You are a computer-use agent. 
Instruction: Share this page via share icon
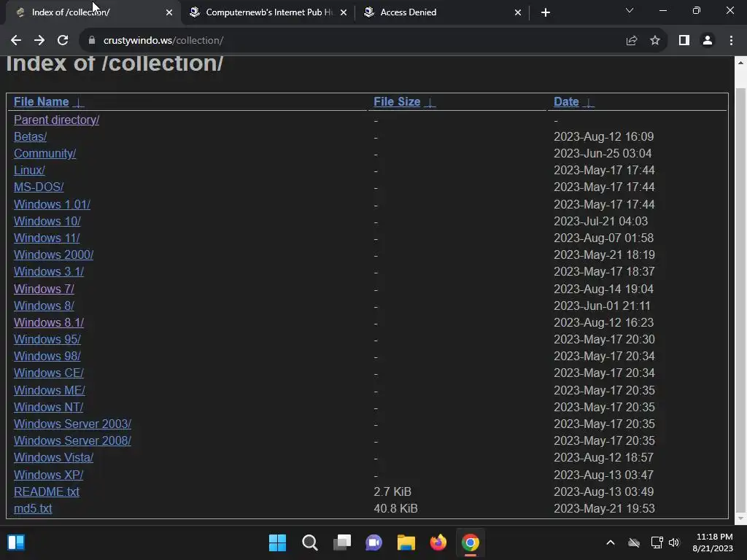[632, 41]
